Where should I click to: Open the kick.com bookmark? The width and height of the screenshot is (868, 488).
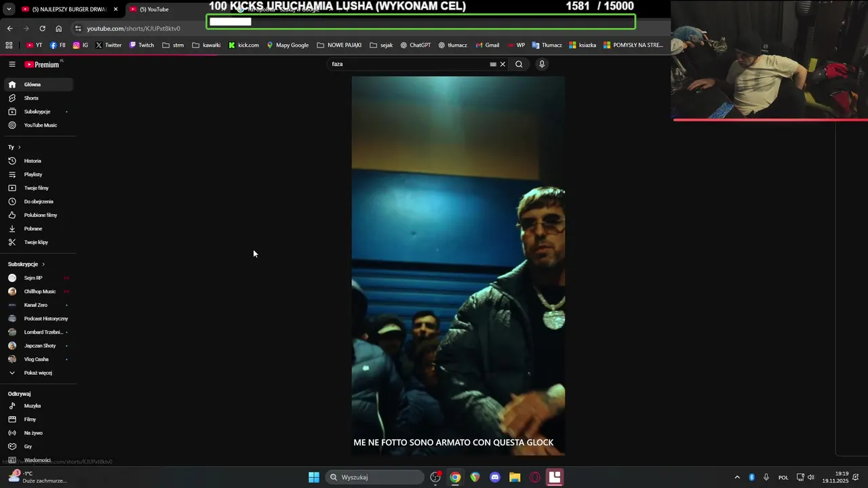pyautogui.click(x=243, y=45)
